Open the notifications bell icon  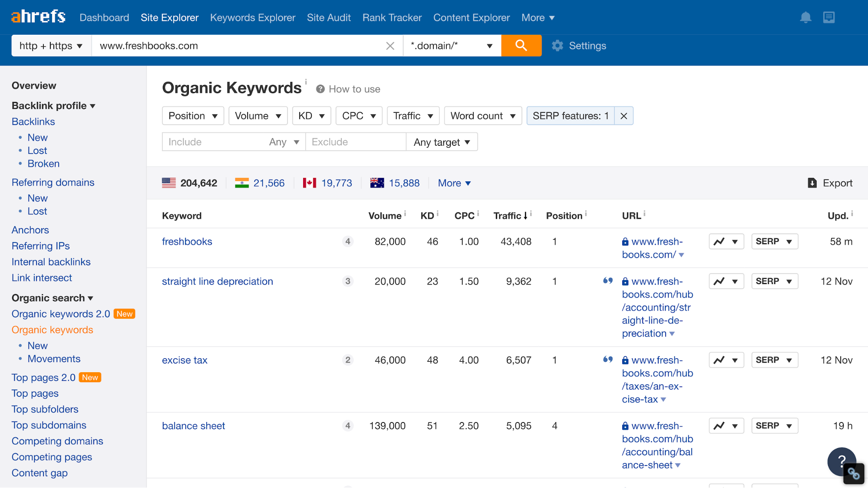[805, 17]
